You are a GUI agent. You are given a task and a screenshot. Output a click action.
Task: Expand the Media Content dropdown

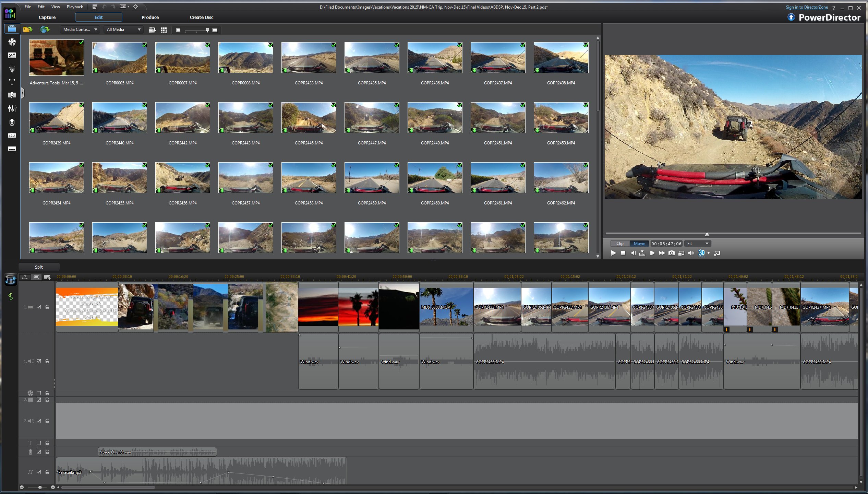pyautogui.click(x=80, y=30)
